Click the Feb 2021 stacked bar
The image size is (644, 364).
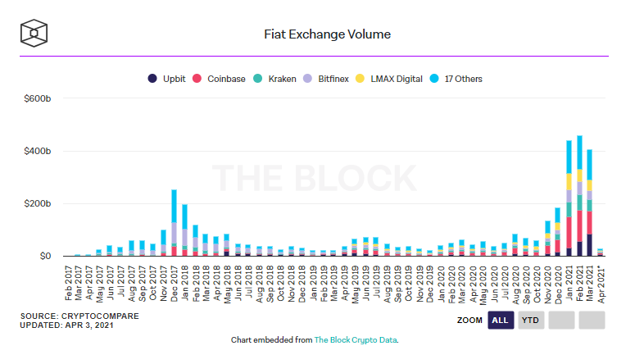579,197
